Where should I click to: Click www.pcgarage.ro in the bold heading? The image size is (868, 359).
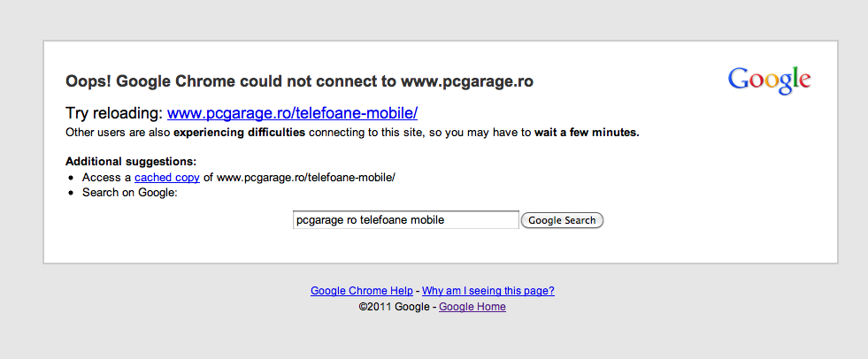coord(466,82)
